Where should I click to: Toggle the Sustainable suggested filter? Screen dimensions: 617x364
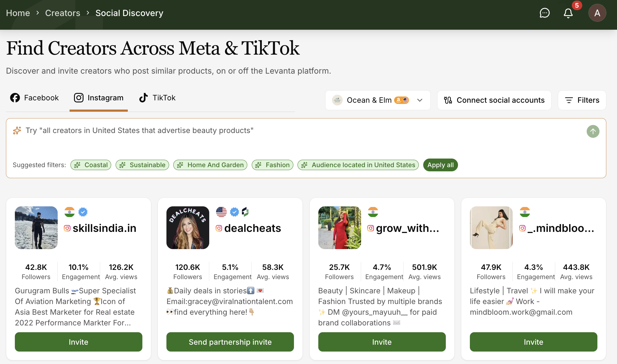click(142, 165)
